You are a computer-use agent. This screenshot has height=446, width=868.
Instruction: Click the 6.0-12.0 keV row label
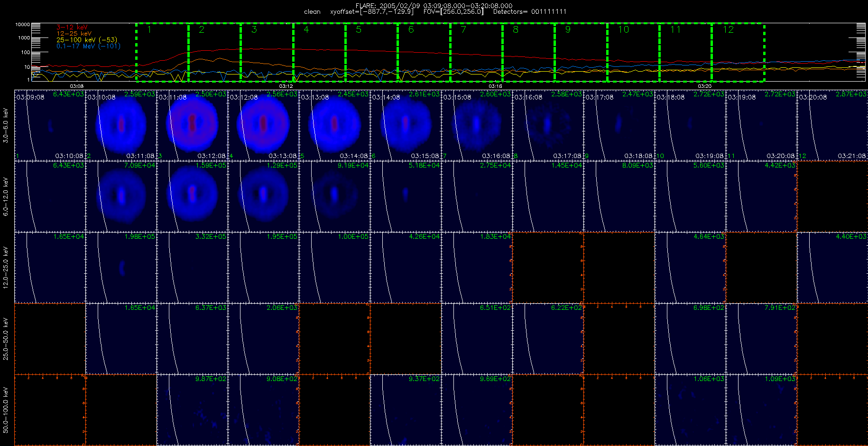pos(6,196)
